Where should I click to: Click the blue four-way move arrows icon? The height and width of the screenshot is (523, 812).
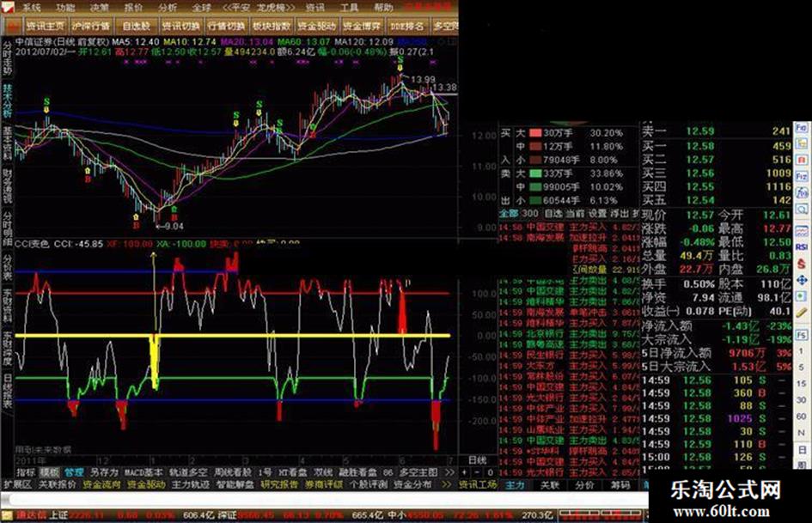click(x=801, y=280)
